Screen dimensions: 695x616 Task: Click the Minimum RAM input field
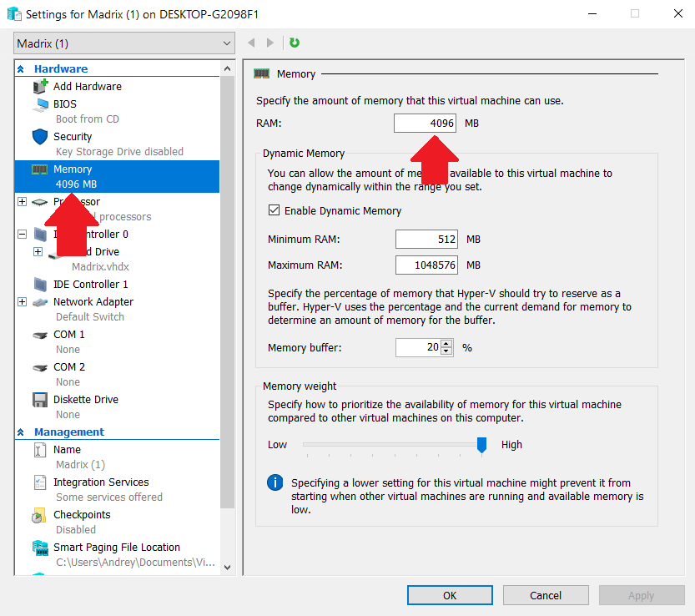click(x=426, y=239)
